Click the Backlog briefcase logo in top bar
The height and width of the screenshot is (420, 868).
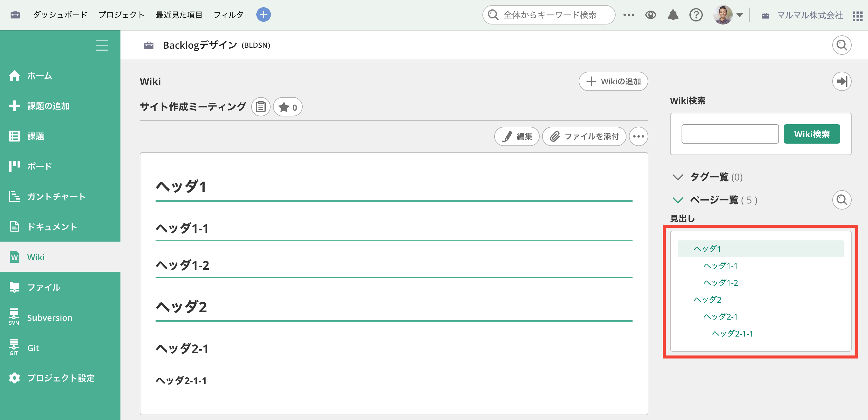click(15, 15)
